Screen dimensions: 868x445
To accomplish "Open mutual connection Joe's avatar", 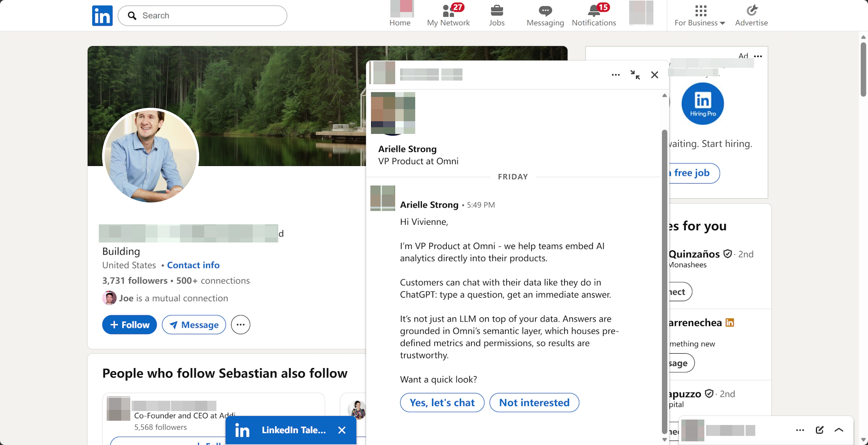I will click(x=109, y=298).
